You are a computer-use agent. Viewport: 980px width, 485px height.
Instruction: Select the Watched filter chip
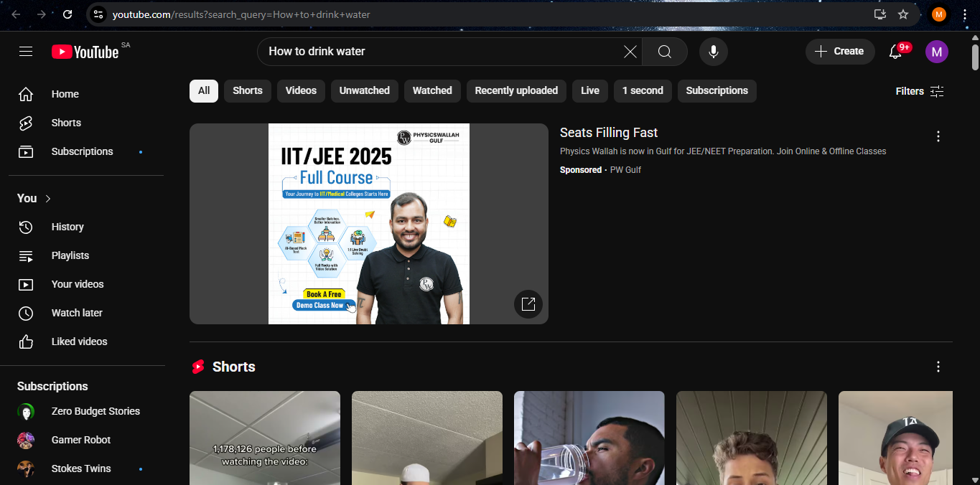coord(432,91)
